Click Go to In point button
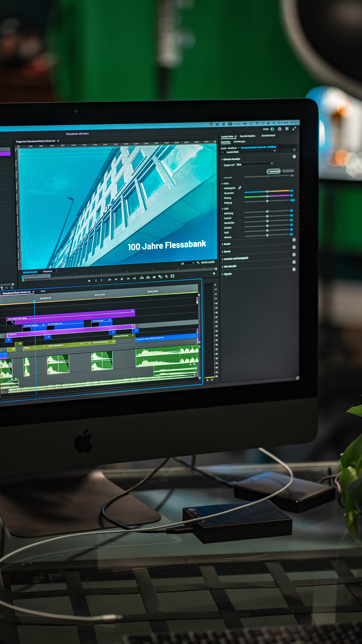Screen dimensions: 362x644 (110, 280)
